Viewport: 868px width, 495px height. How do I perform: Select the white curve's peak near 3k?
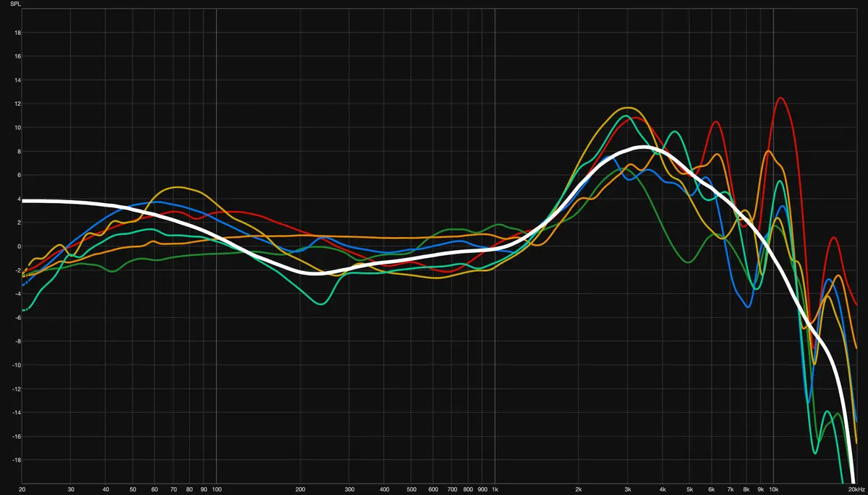[x=644, y=147]
